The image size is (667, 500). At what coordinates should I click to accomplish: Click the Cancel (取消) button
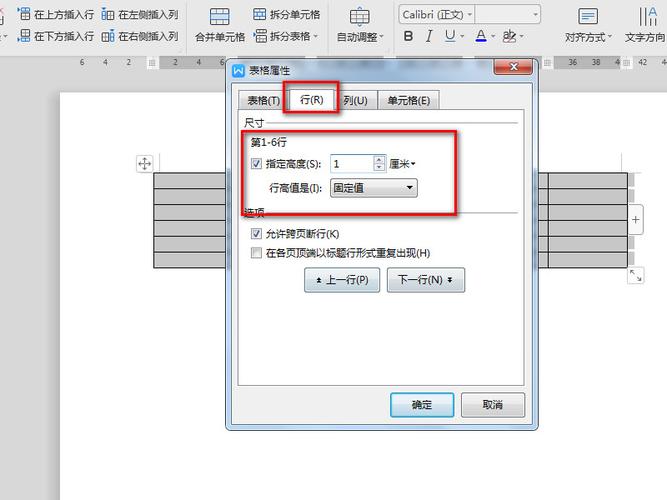[x=493, y=405]
